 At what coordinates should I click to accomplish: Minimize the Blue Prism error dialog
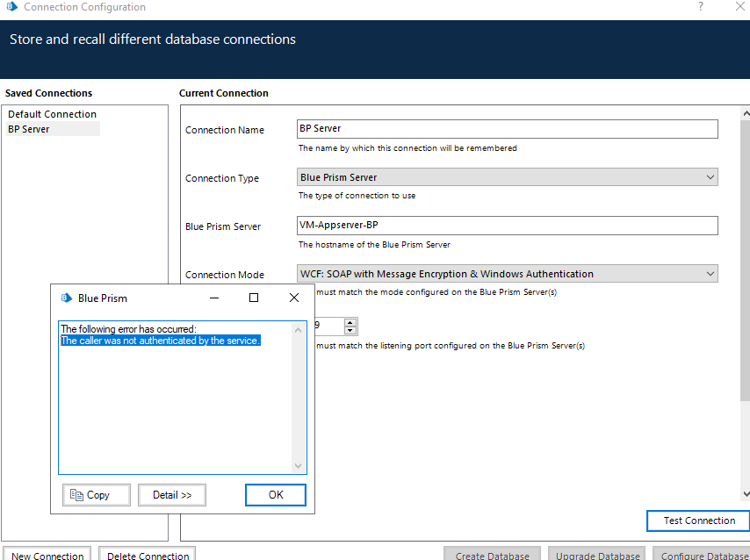[x=213, y=298]
